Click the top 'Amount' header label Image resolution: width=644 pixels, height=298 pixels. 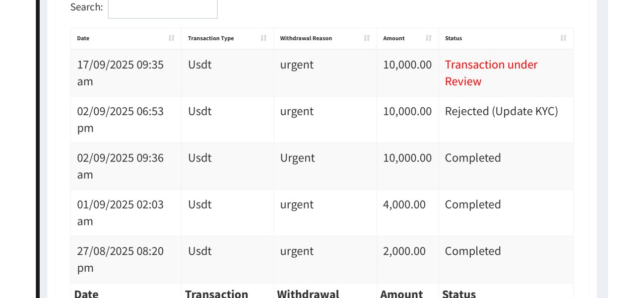tap(394, 38)
